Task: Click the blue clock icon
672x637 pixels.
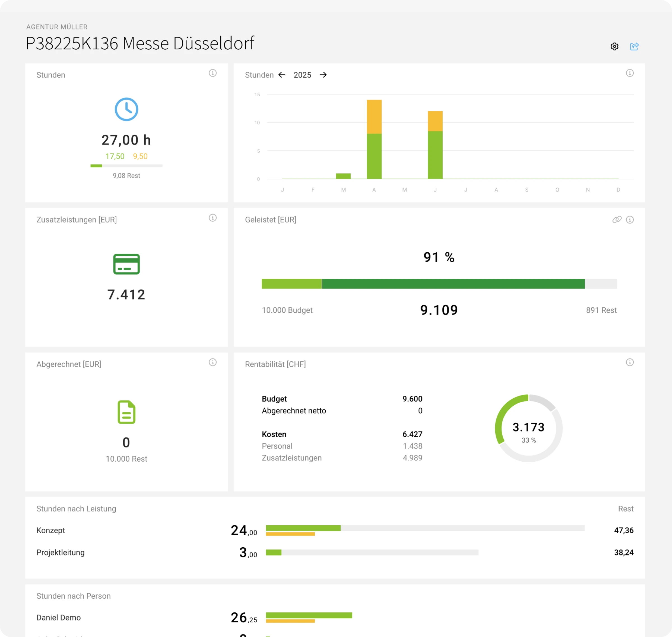Action: pos(126,109)
